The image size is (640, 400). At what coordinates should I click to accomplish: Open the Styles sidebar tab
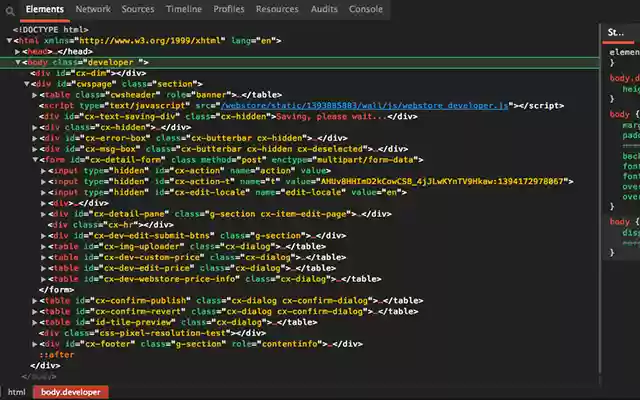pos(616,33)
